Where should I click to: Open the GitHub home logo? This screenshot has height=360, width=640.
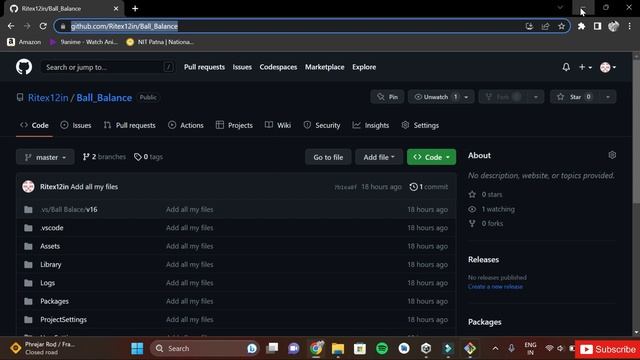(24, 67)
